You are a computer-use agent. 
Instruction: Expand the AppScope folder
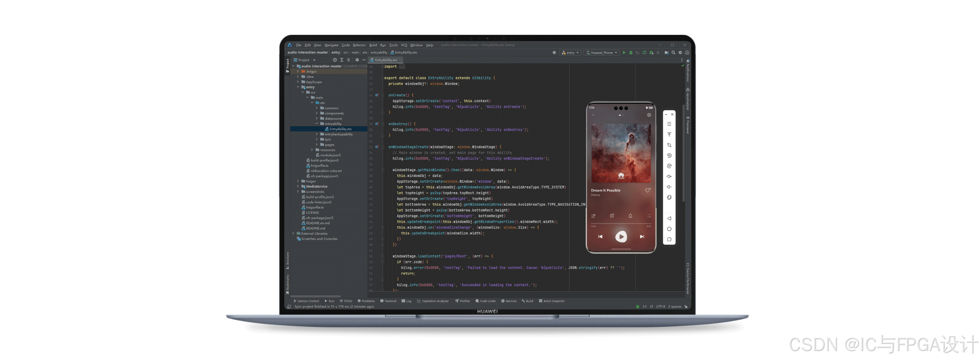coord(298,82)
